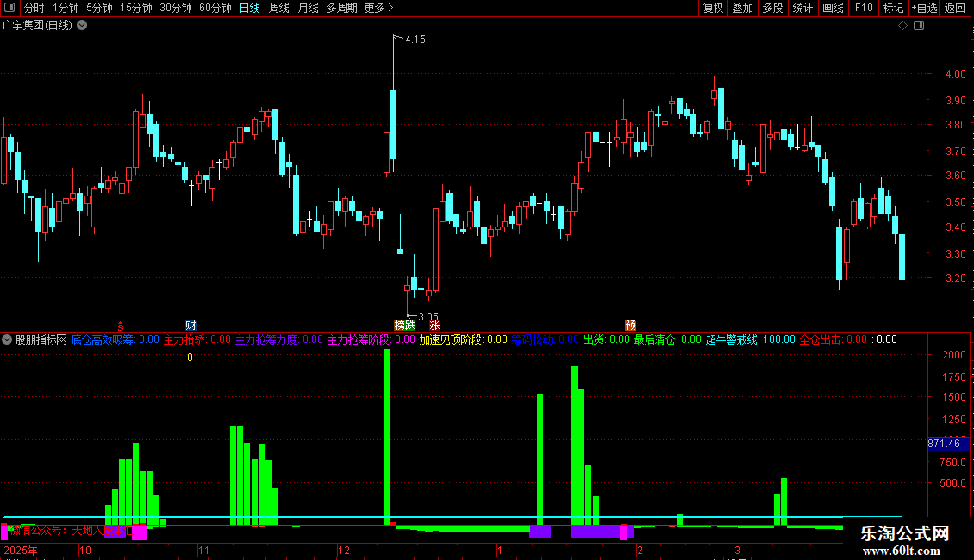974x560 pixels.
Task: Switch to 周线 weekly chart
Action: (279, 8)
